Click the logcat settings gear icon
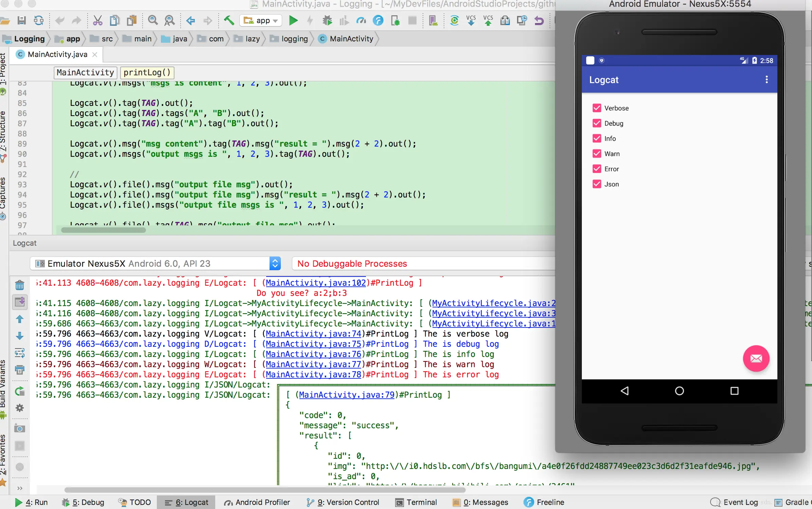This screenshot has width=812, height=509. click(x=20, y=408)
